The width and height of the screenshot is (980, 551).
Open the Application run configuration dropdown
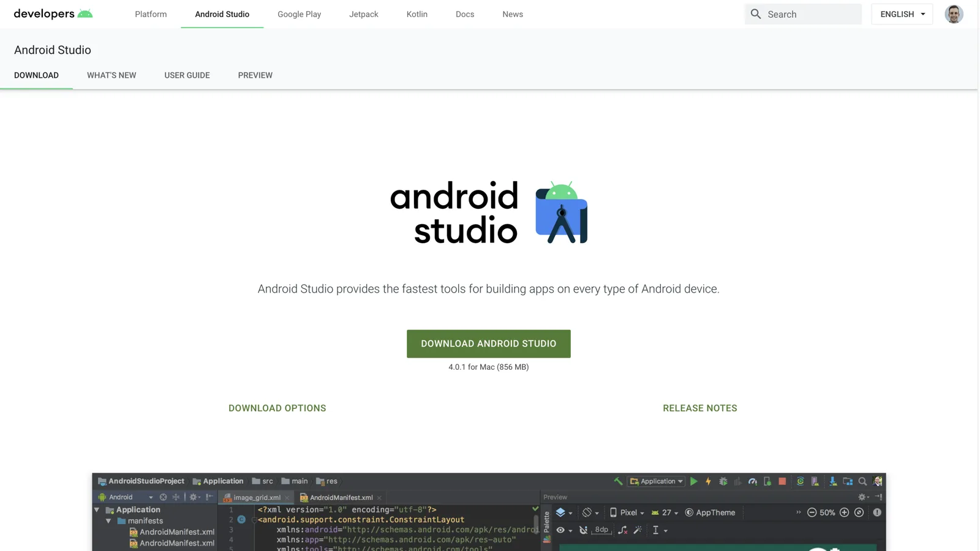(656, 481)
